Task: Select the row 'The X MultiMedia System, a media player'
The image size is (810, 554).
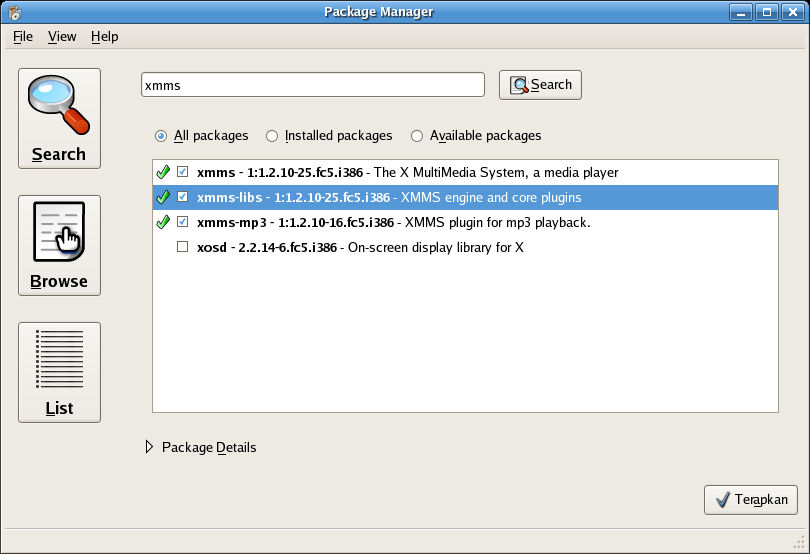Action: (x=465, y=173)
